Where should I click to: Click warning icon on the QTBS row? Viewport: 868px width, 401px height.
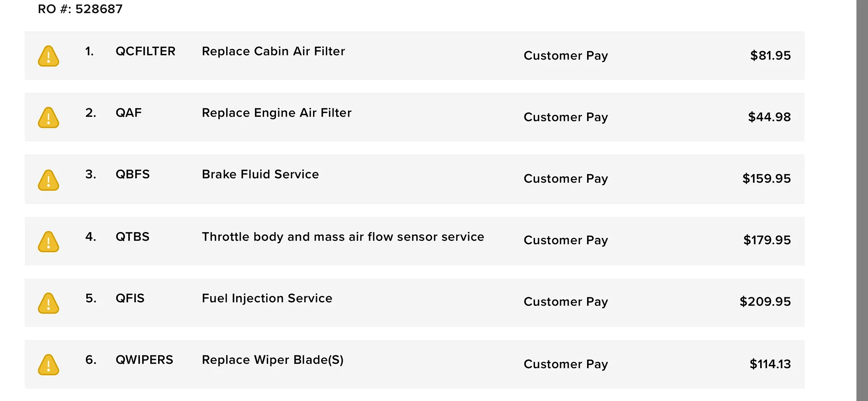click(48, 242)
